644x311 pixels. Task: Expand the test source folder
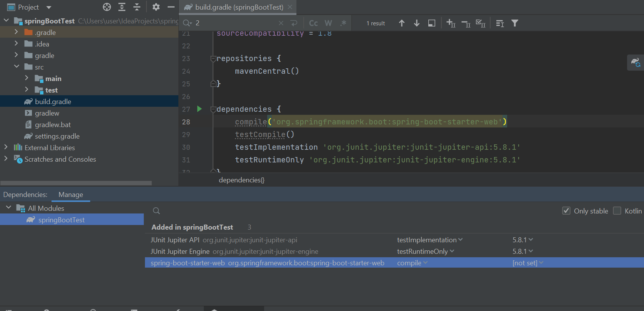click(27, 89)
